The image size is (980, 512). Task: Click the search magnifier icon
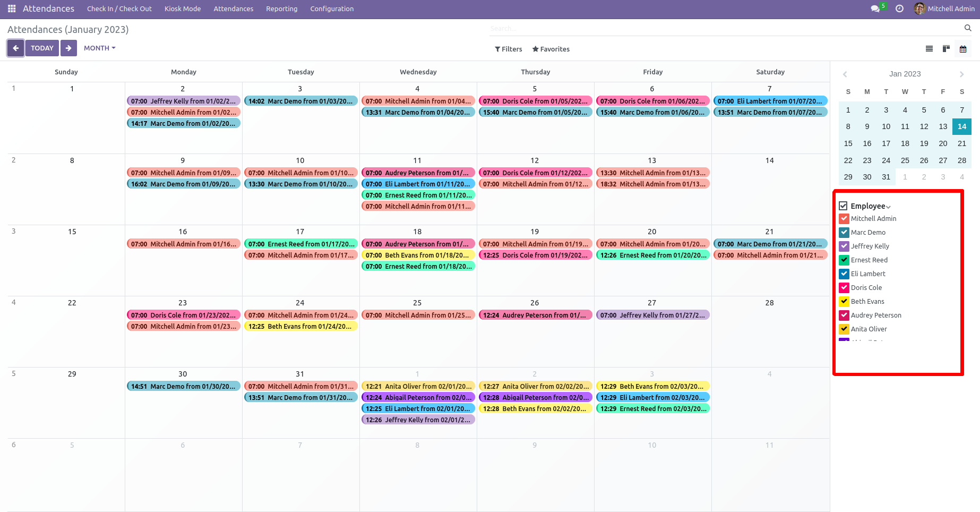[x=968, y=28]
